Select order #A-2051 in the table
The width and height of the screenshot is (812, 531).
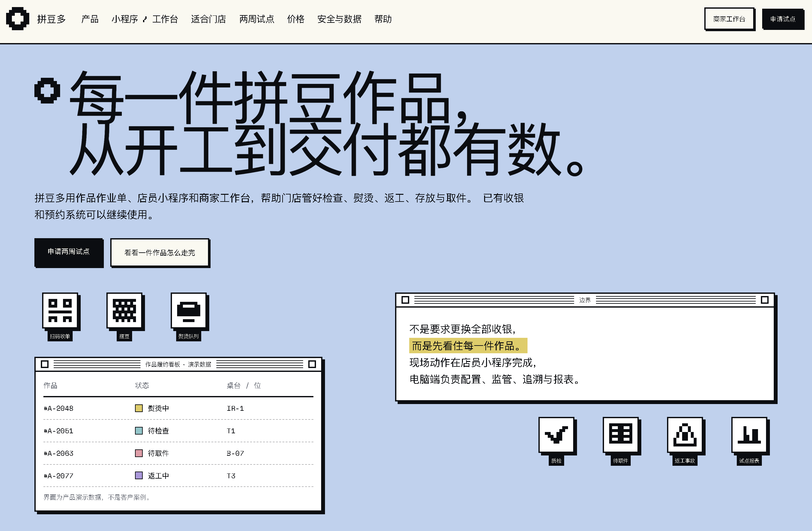tap(58, 431)
